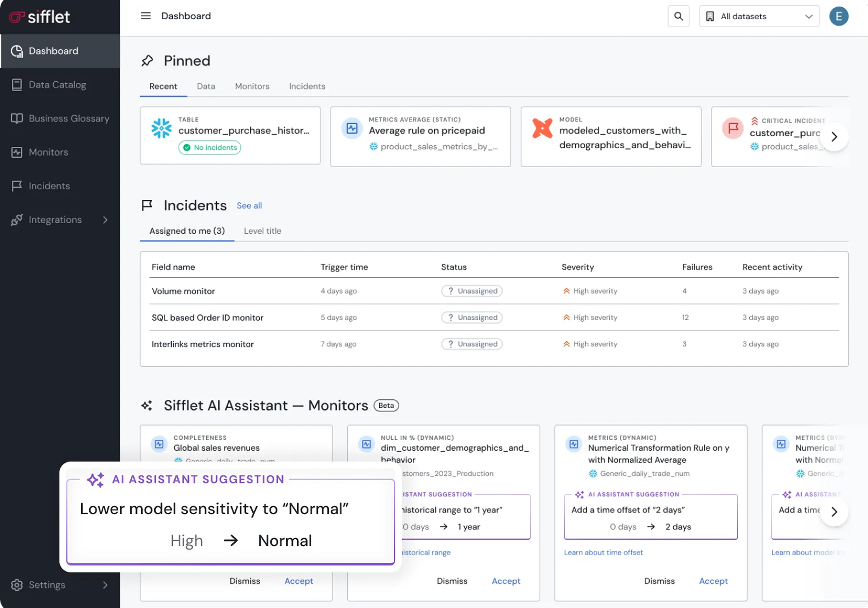Go to Business Glossary page
The height and width of the screenshot is (608, 868).
(69, 119)
